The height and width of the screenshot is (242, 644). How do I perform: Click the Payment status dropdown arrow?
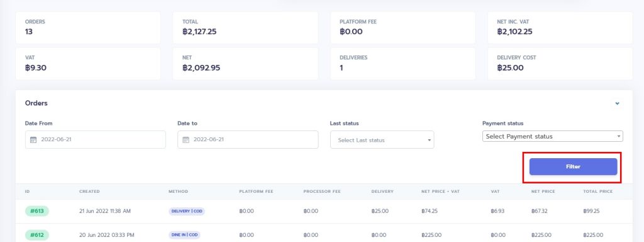pos(619,136)
